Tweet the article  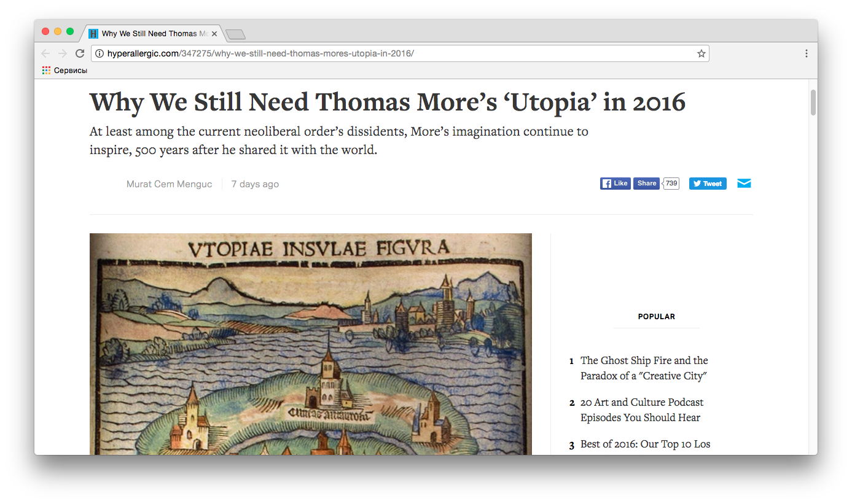coord(707,184)
